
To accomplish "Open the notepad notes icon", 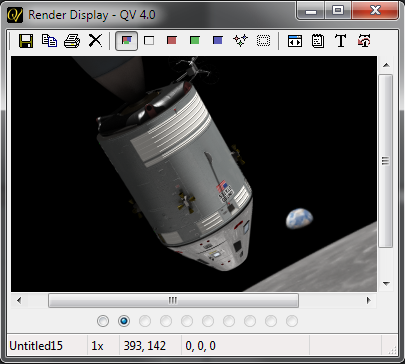I will (x=318, y=41).
